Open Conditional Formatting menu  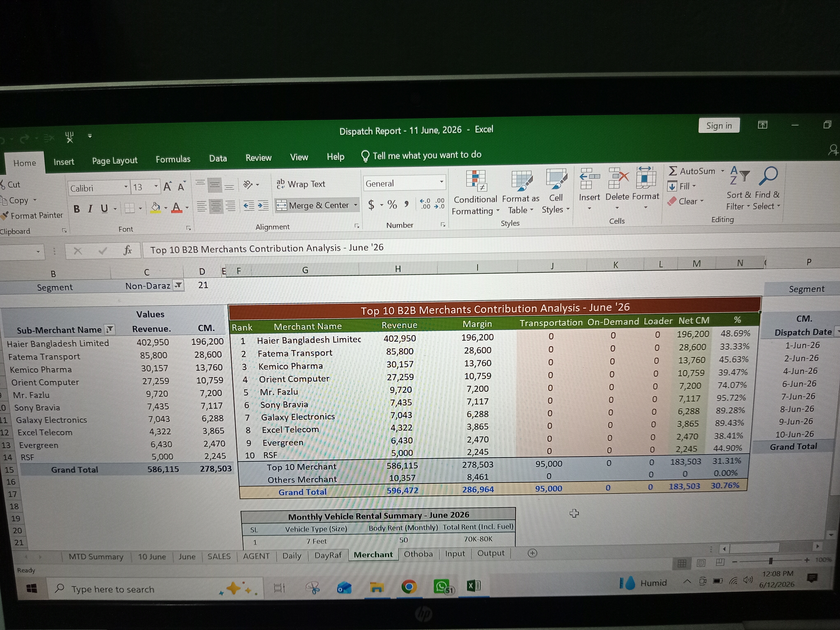point(475,193)
